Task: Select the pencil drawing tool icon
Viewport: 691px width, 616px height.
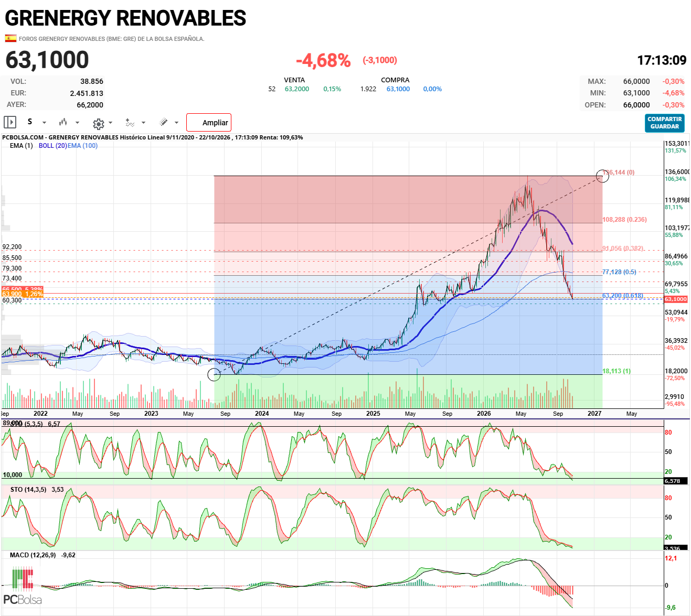Action: pos(164,122)
